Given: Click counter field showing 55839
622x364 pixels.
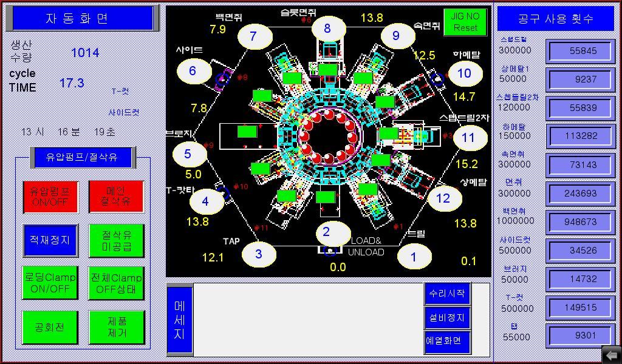Looking at the screenshot, I should tap(580, 108).
